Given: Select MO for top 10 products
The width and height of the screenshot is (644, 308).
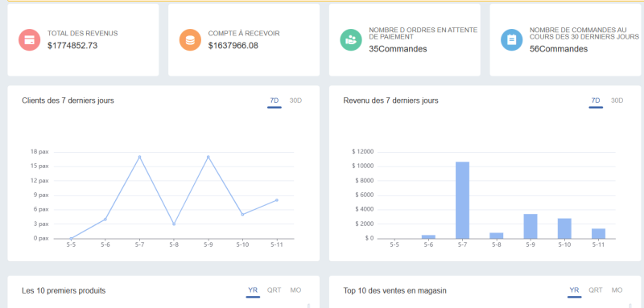Looking at the screenshot, I should click(295, 290).
